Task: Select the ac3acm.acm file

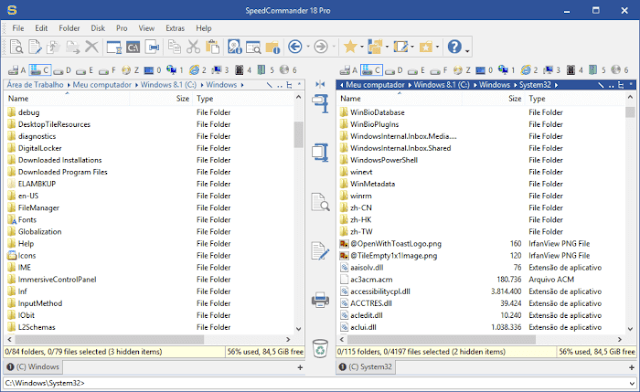Action: click(x=371, y=279)
